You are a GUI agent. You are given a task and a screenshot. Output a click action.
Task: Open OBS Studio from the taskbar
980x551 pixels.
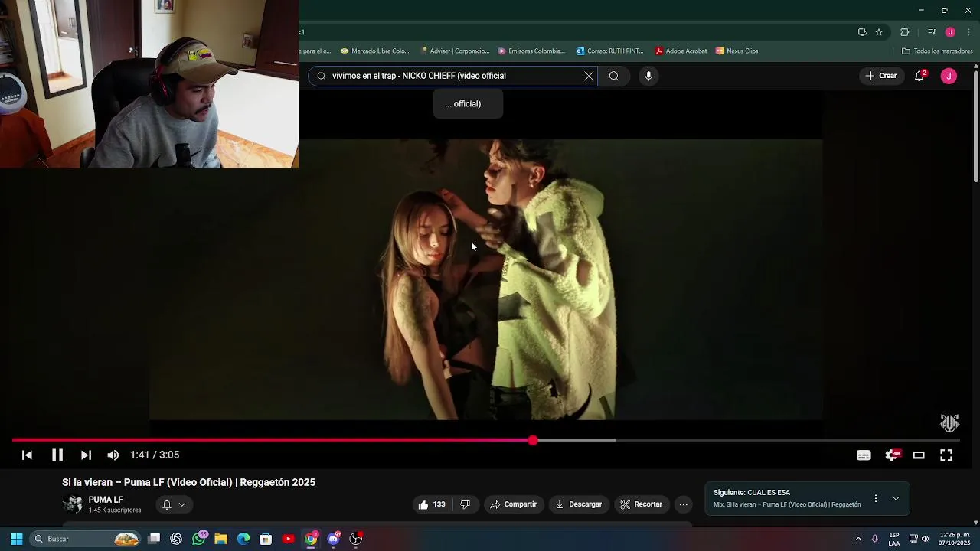pos(356,539)
